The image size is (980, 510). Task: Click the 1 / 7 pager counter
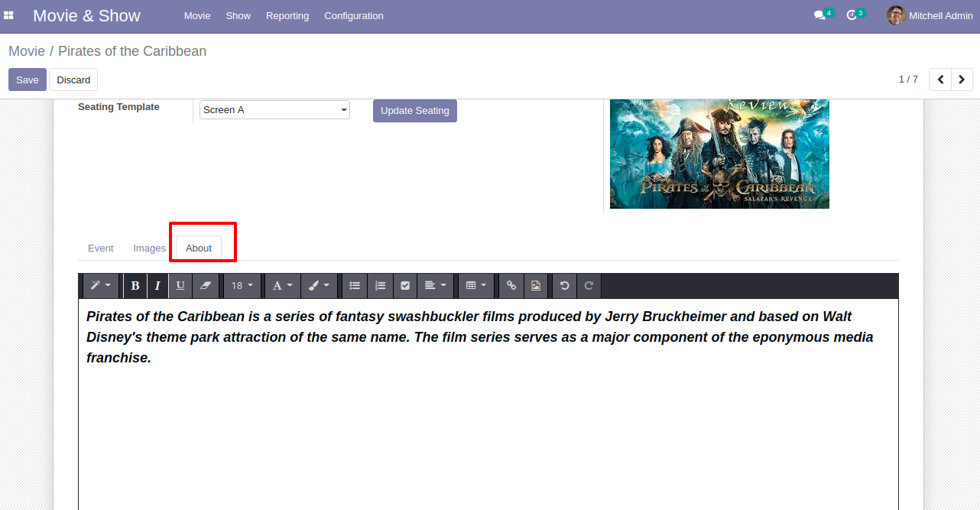(x=908, y=80)
